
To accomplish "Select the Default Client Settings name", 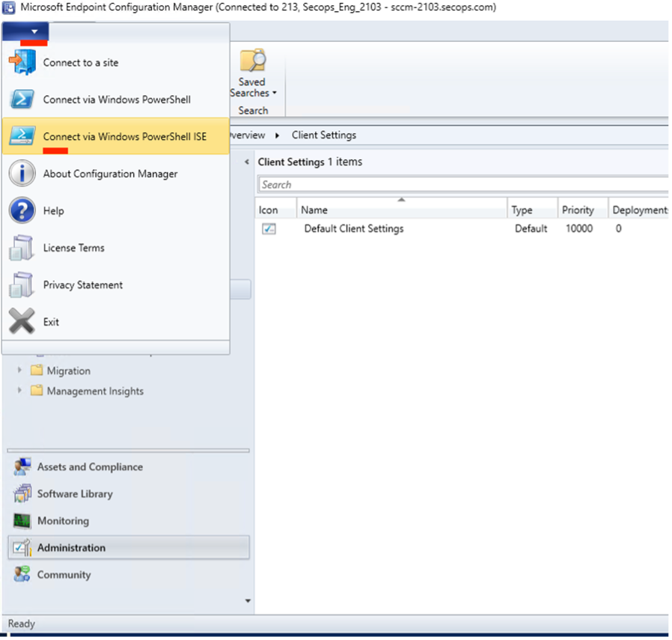I will (x=354, y=228).
